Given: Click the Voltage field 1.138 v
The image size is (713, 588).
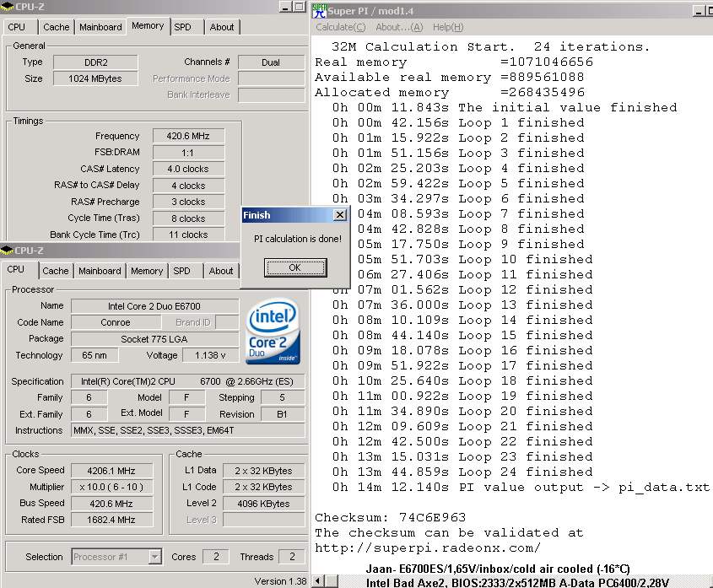Looking at the screenshot, I should click(211, 355).
